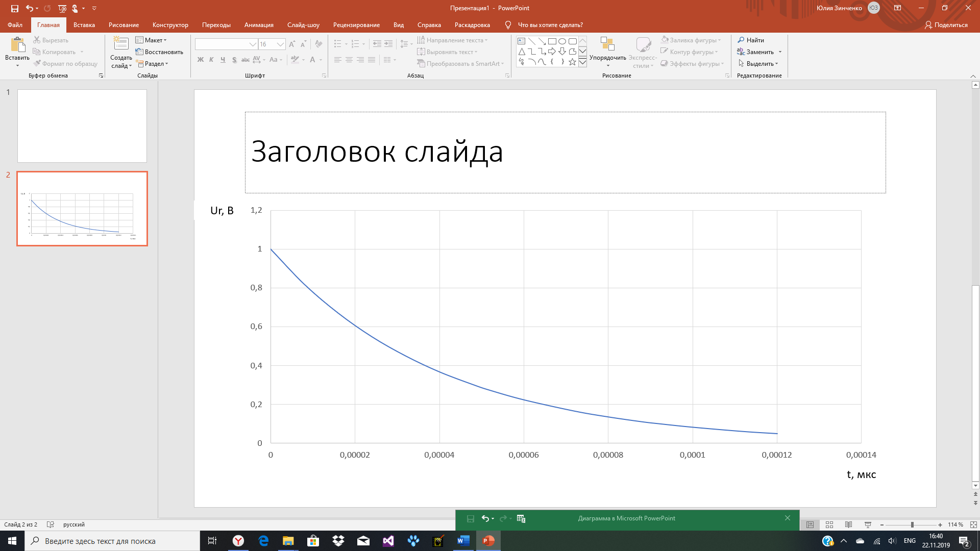Screen dimensions: 980x551
Task: Start slideshow from beginning icon in quick access
Action: coord(62,8)
